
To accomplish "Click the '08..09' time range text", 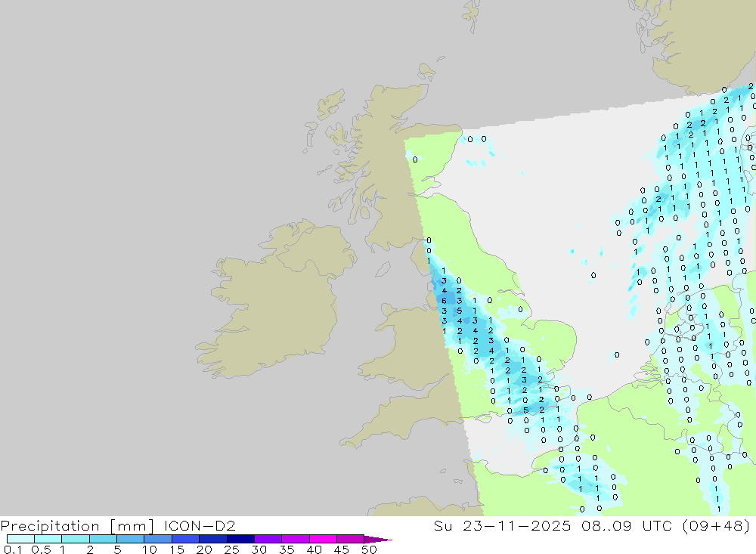I will pyautogui.click(x=606, y=525).
